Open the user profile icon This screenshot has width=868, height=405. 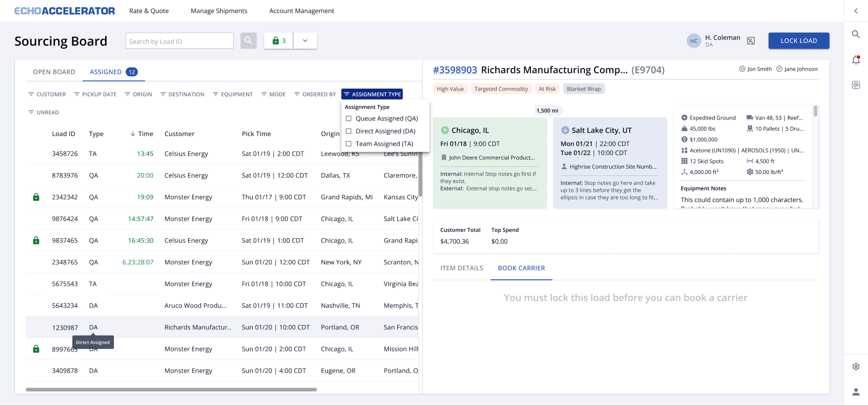point(856,392)
